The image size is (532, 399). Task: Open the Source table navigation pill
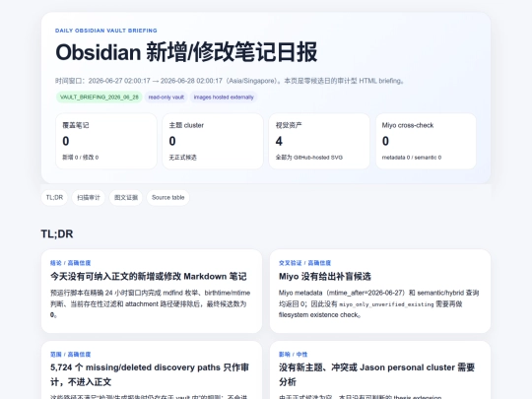167,197
